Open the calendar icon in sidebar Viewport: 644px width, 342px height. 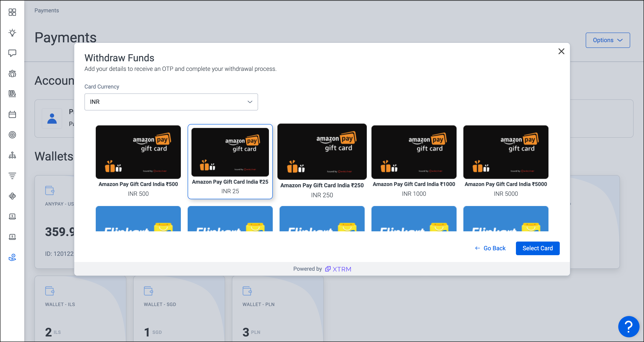[x=12, y=114]
